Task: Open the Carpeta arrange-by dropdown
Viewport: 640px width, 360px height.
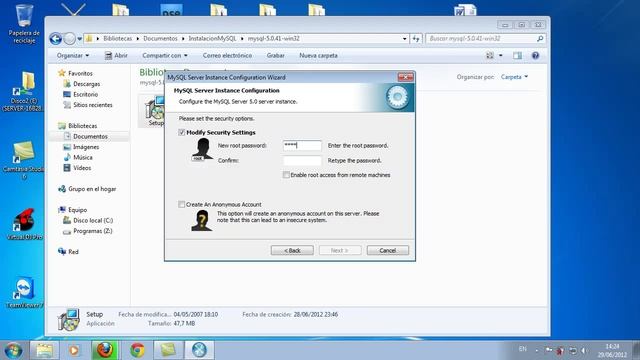Action: click(x=514, y=77)
